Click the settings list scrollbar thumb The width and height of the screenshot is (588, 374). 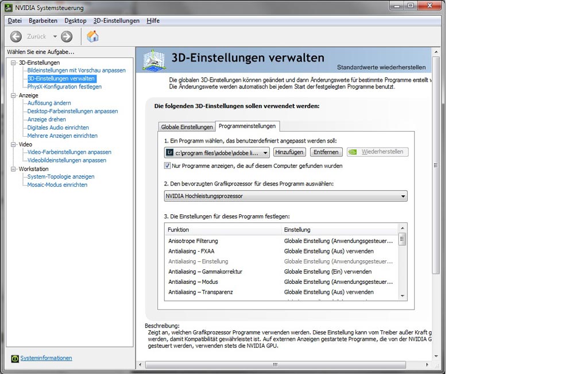[403, 239]
